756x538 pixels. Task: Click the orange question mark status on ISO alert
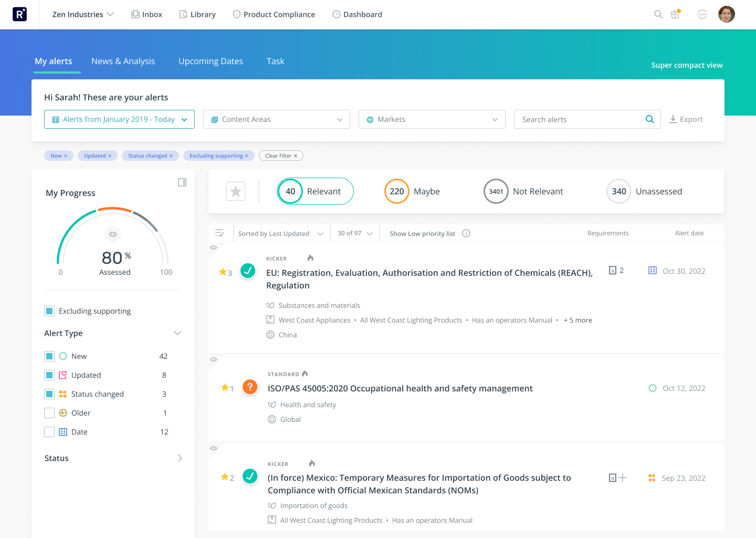250,387
